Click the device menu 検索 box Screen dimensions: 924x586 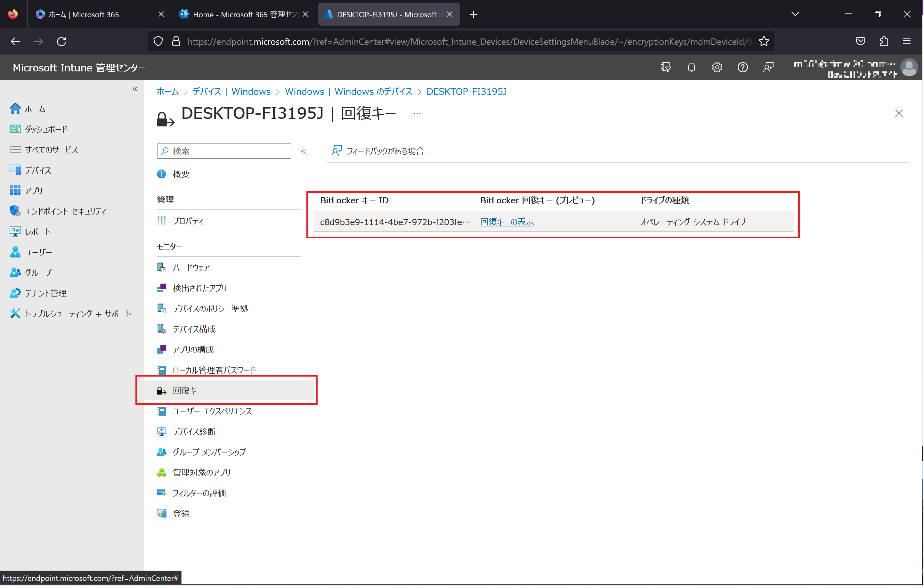[224, 151]
